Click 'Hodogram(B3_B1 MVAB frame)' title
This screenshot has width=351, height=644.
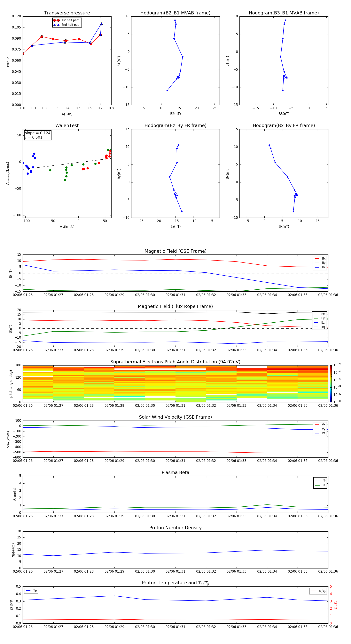[x=284, y=13]
